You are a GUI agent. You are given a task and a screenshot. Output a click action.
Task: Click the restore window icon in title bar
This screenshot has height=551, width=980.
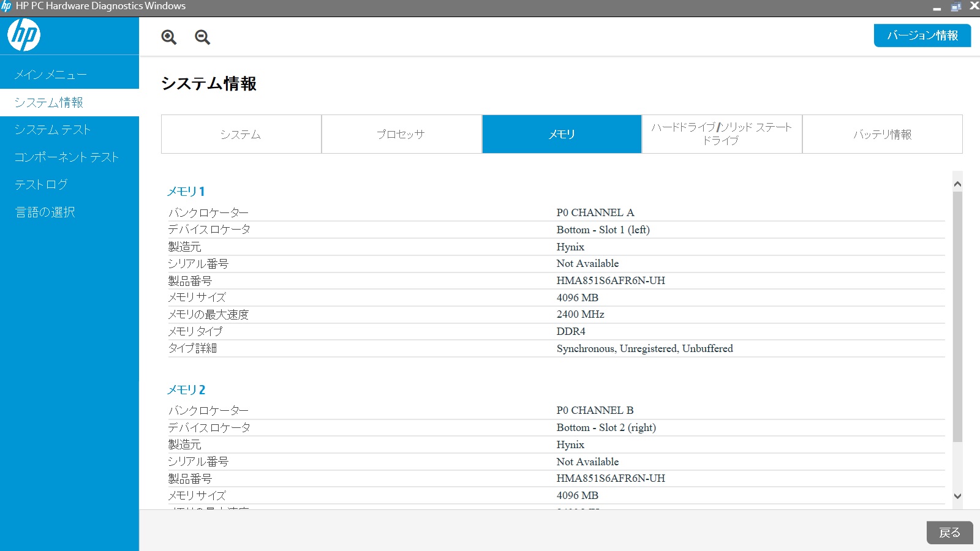956,7
